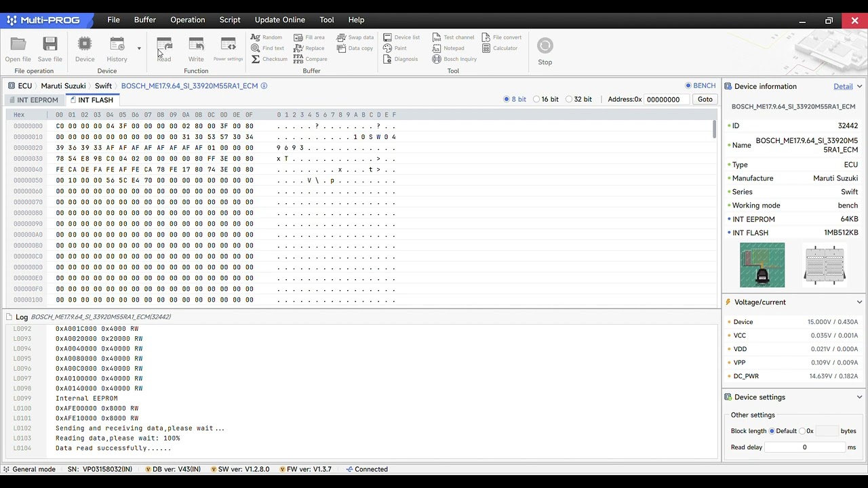The height and width of the screenshot is (488, 868).
Task: Open the Compare tool
Action: click(311, 59)
